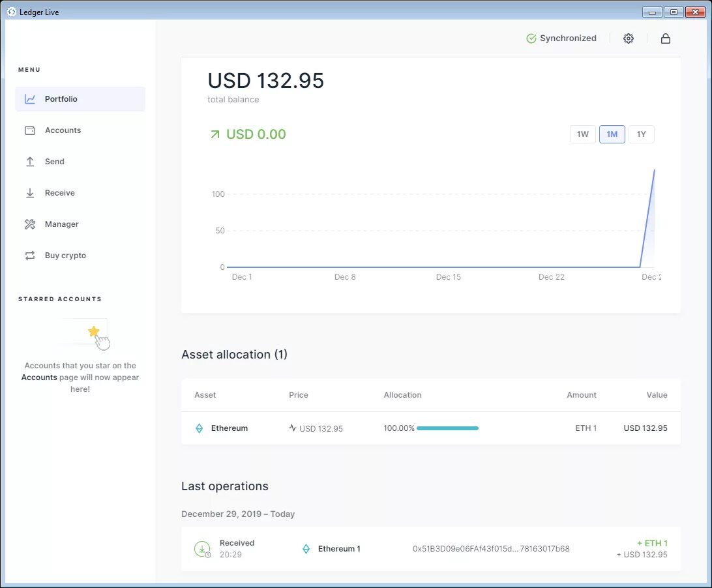Click the Allocation column header

click(x=402, y=395)
